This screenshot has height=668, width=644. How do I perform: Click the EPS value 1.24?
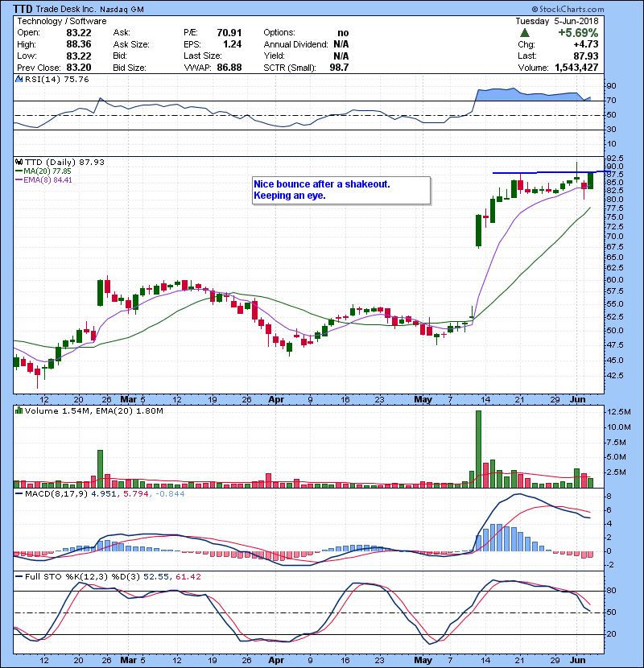pyautogui.click(x=233, y=44)
